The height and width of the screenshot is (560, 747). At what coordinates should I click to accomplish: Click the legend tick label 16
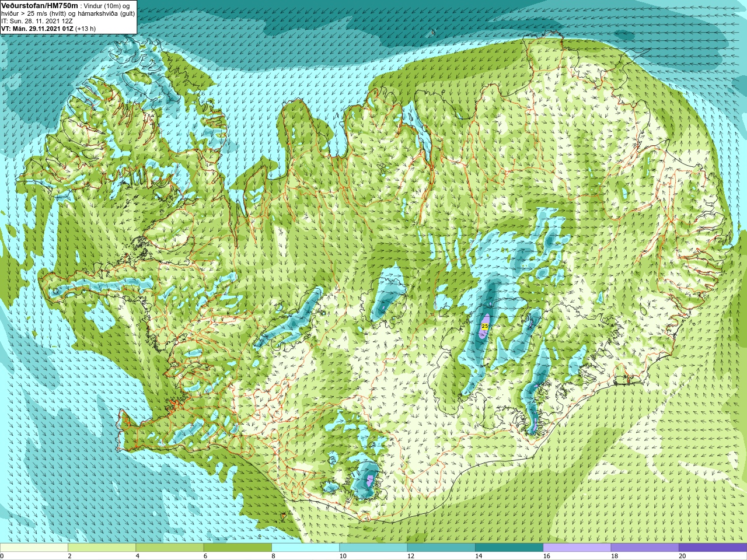546,556
